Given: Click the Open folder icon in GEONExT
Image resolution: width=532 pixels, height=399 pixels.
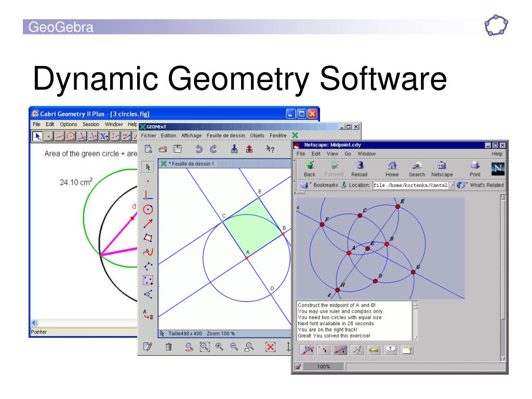Looking at the screenshot, I should [163, 149].
